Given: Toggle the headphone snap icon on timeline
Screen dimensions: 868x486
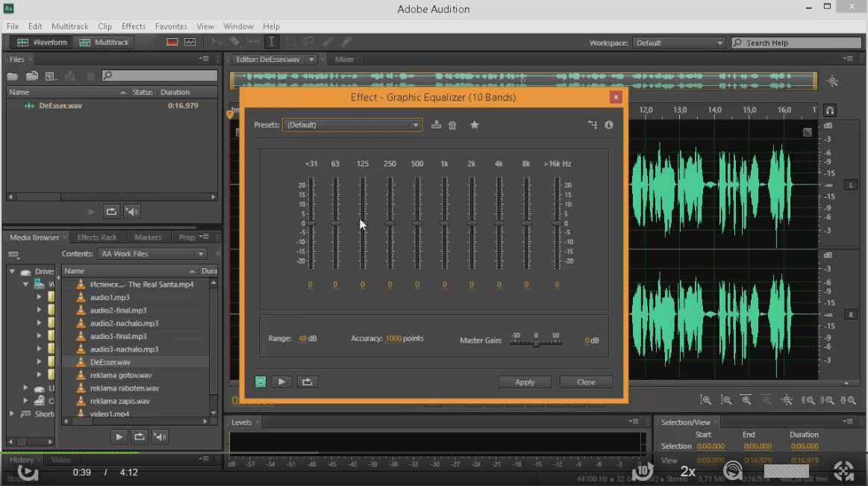Looking at the screenshot, I should [829, 110].
